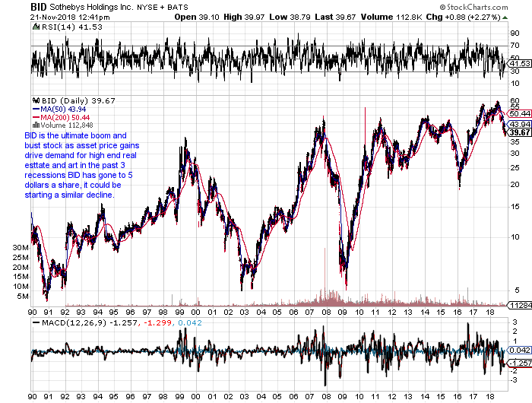Screen dimensions: 532x403
Task: Click year 08 on the price chart's time axis
Action: pos(326,312)
